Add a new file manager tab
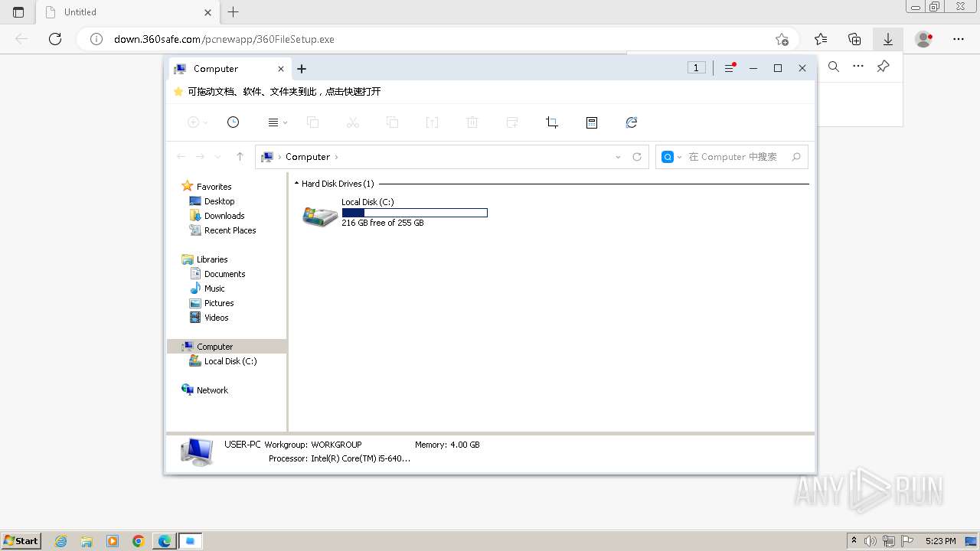This screenshot has height=551, width=980. (x=302, y=69)
